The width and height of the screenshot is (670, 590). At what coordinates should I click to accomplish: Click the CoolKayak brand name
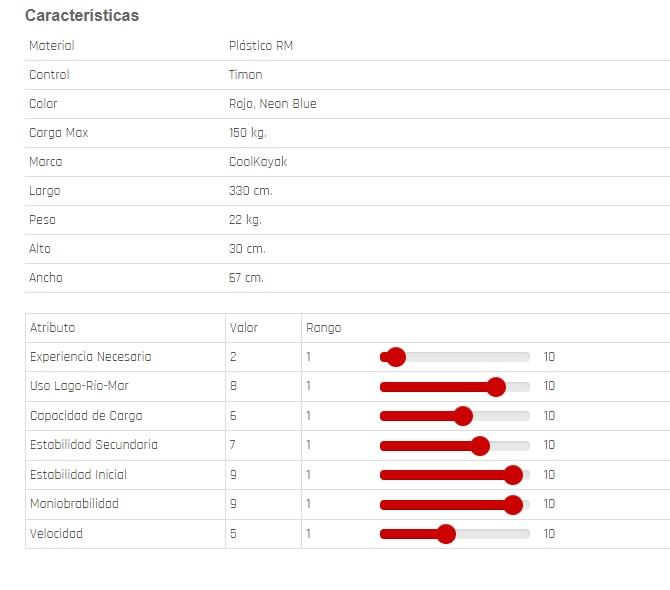click(x=258, y=162)
